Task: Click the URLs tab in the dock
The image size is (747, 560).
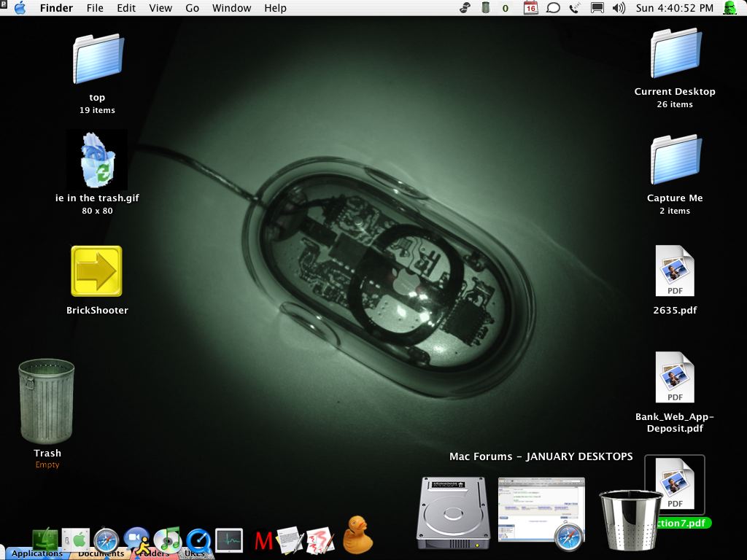Action: [193, 553]
